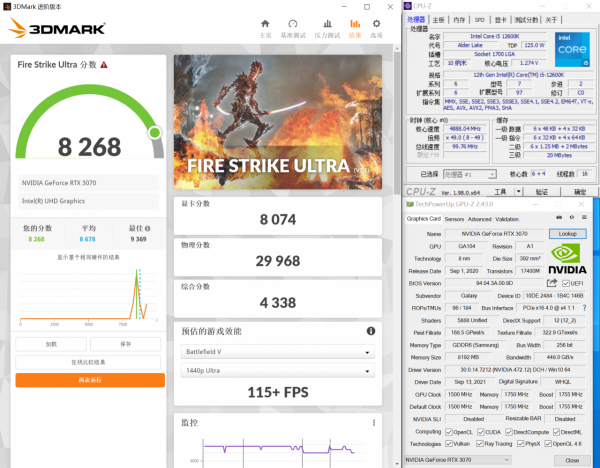The image size is (600, 468).
Task: Click the 3DMark app icon in its title bar
Action: 7,7
